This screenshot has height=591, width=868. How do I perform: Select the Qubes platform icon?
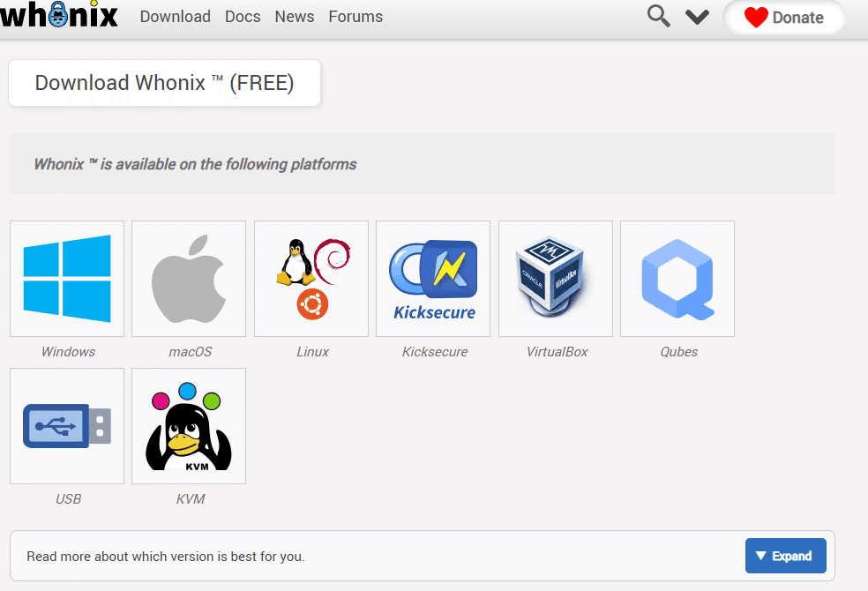677,279
